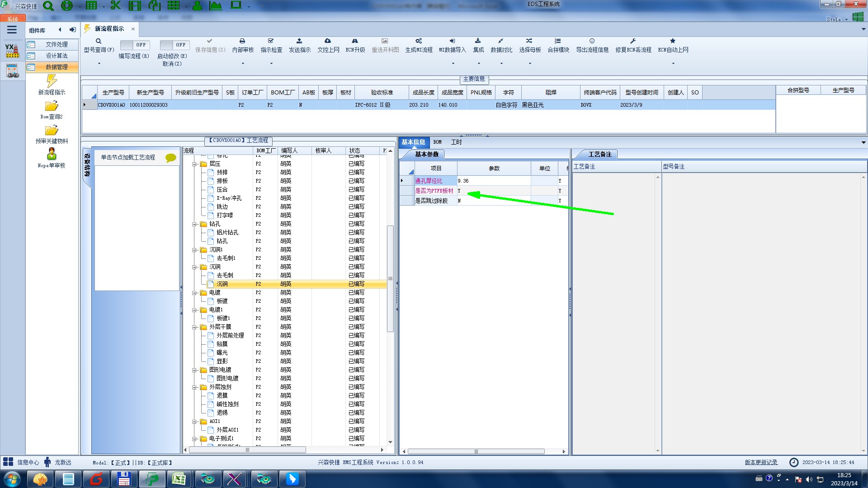This screenshot has height=488, width=868.
Task: Click the 内部审核 printer icon
Action: pos(242,41)
